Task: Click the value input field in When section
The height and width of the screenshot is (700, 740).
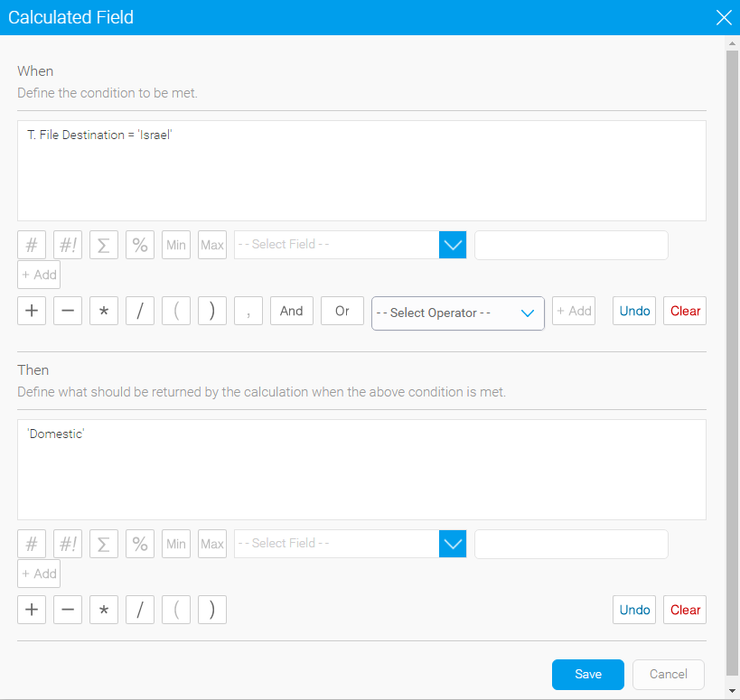Action: click(x=571, y=245)
